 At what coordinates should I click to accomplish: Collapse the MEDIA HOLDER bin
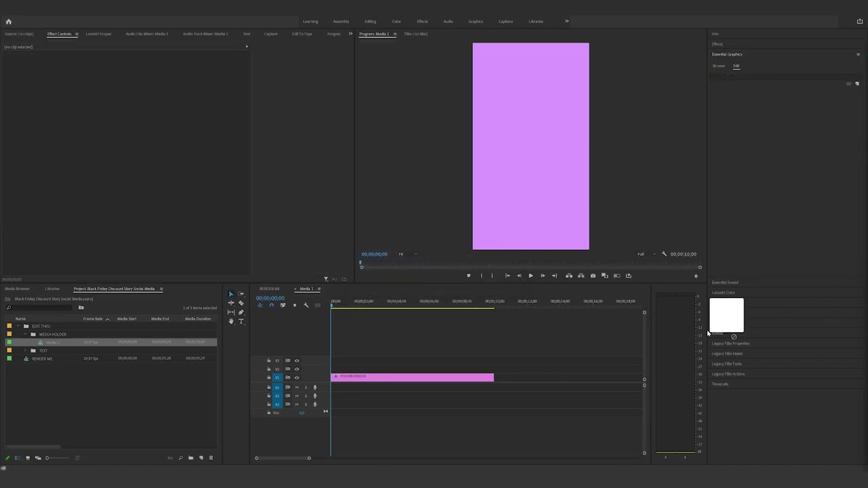pyautogui.click(x=25, y=334)
